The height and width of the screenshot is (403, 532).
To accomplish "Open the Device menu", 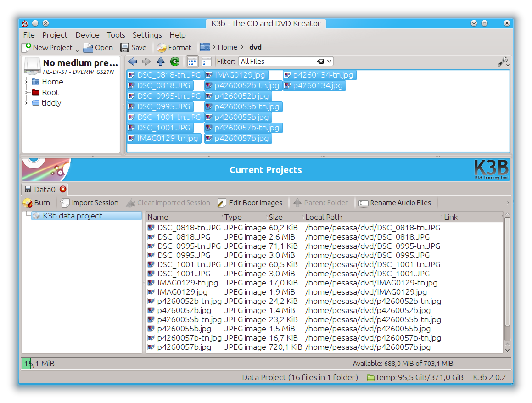I will [x=88, y=35].
